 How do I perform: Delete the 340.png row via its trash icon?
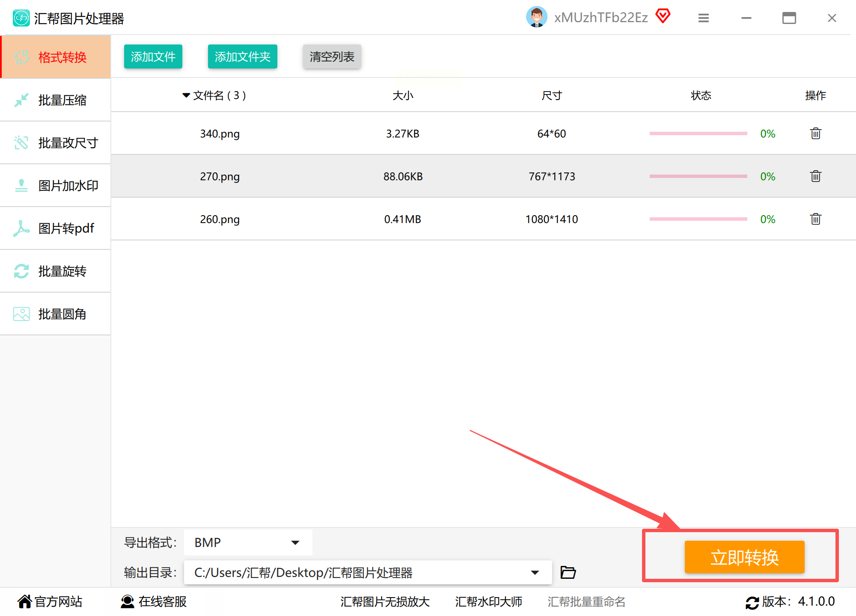(815, 133)
